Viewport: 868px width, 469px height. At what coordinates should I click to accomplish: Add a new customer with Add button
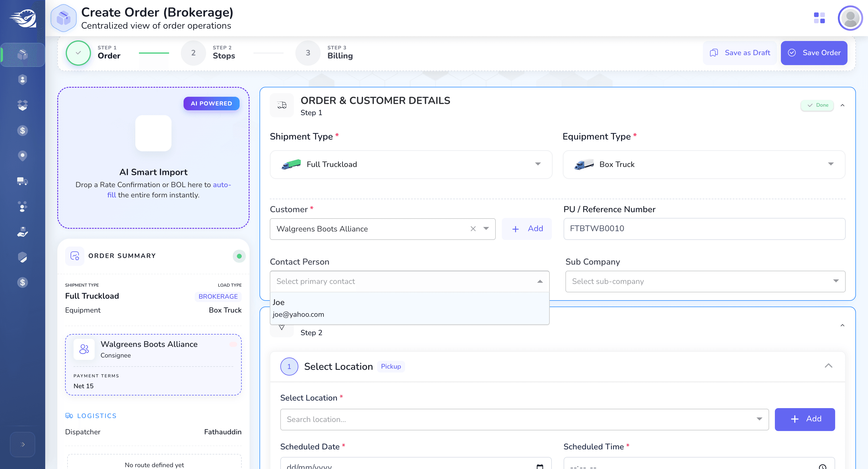[527, 229]
